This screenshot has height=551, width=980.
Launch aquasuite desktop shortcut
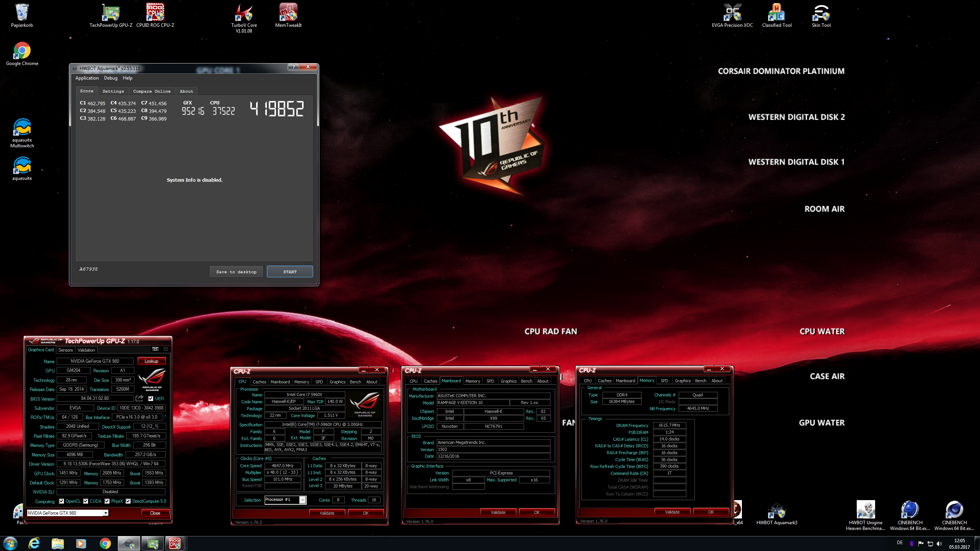point(22,168)
